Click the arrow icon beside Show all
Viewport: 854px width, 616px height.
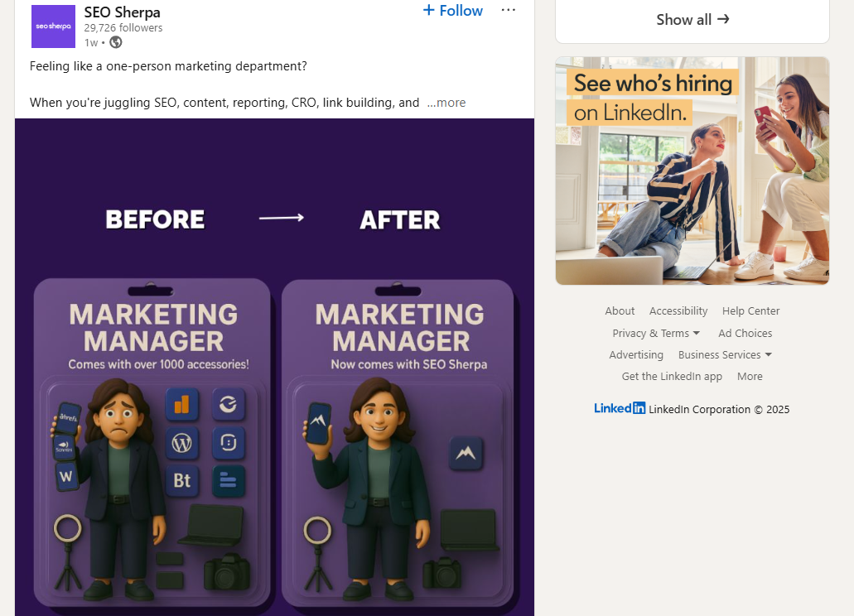[x=723, y=19]
